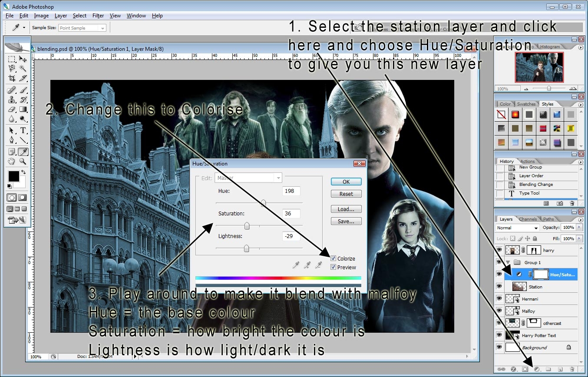
Task: Select the Eraser tool
Action: click(12, 109)
